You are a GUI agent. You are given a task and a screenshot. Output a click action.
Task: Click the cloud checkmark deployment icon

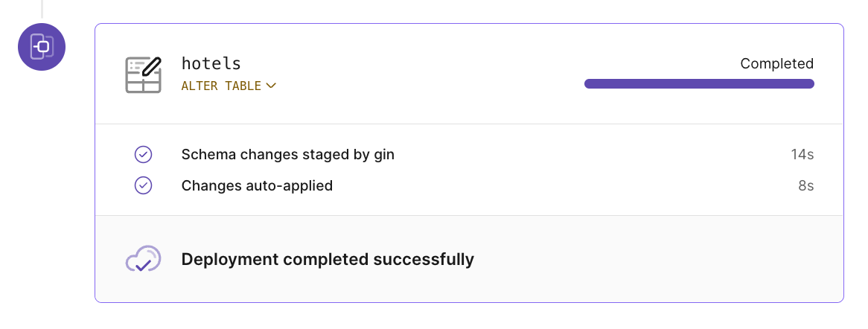pos(143,260)
